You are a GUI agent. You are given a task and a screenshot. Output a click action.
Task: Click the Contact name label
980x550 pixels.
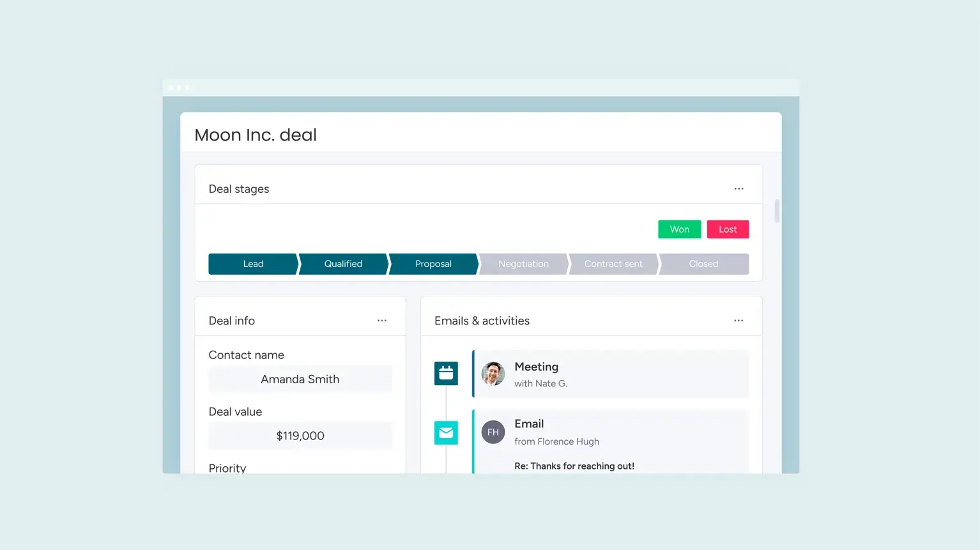click(x=247, y=355)
